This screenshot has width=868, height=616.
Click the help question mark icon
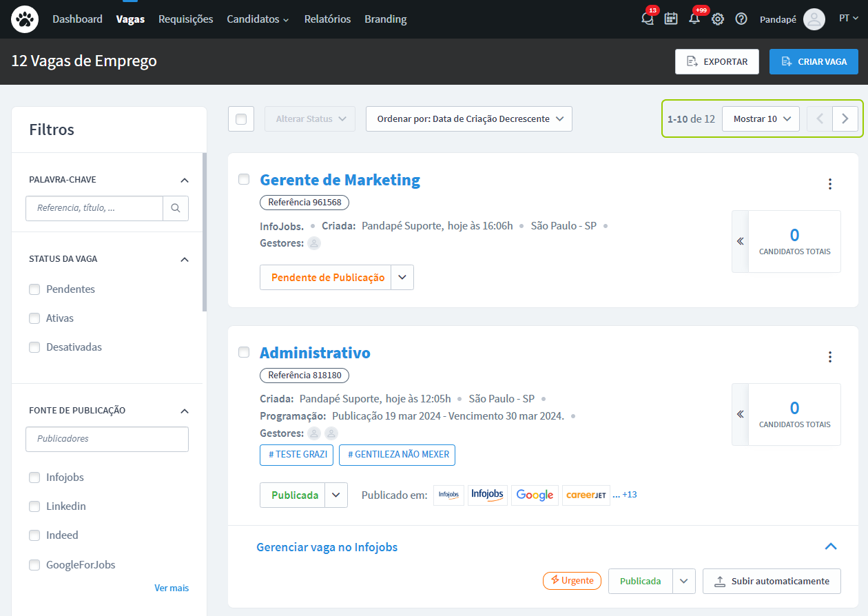(741, 19)
